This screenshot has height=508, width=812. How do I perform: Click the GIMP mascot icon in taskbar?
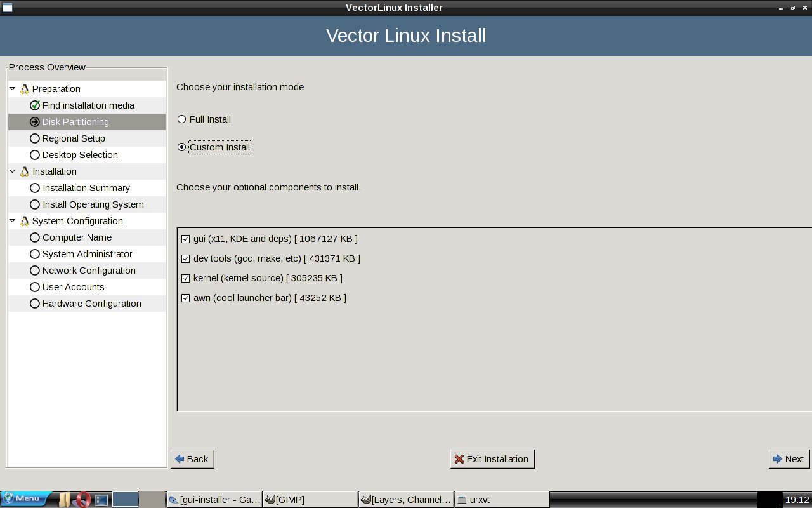(270, 500)
